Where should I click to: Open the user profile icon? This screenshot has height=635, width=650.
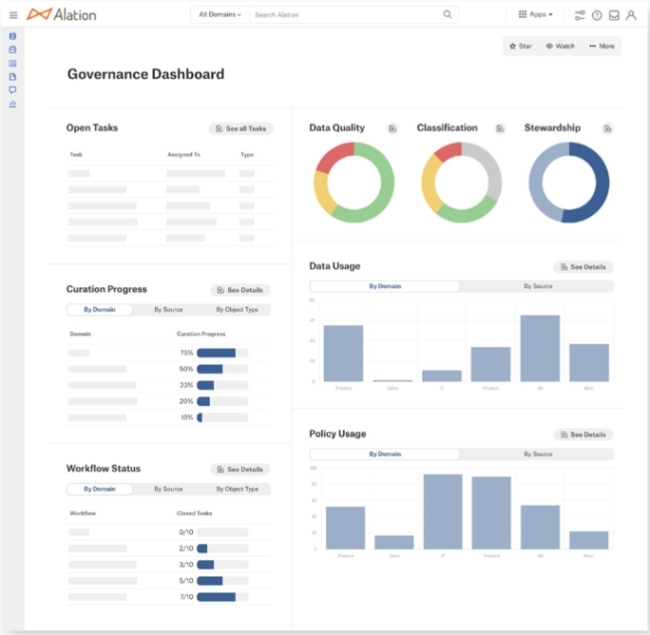[x=630, y=15]
